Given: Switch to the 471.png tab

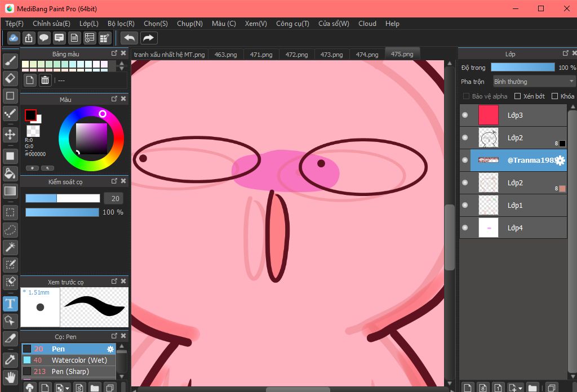Looking at the screenshot, I should (261, 55).
